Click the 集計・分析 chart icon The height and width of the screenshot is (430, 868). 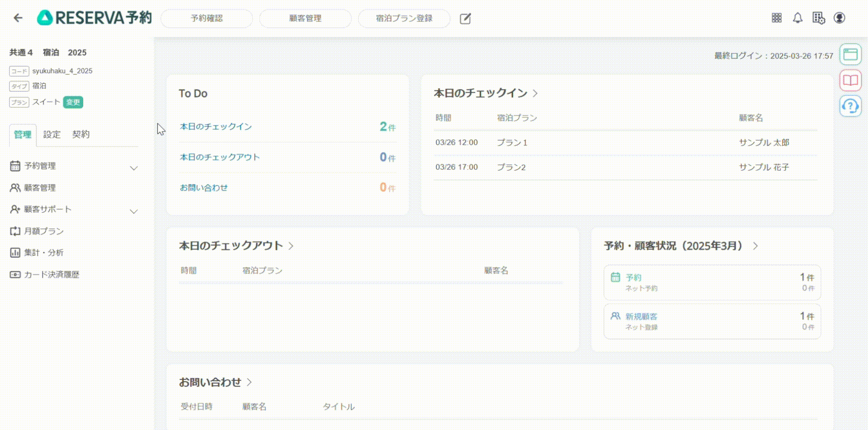point(15,252)
